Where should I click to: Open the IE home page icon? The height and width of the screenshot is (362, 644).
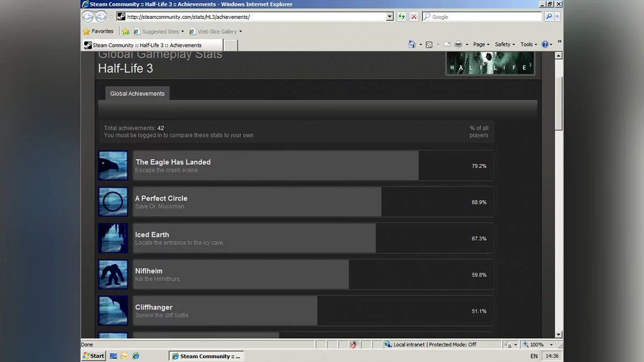[x=412, y=45]
